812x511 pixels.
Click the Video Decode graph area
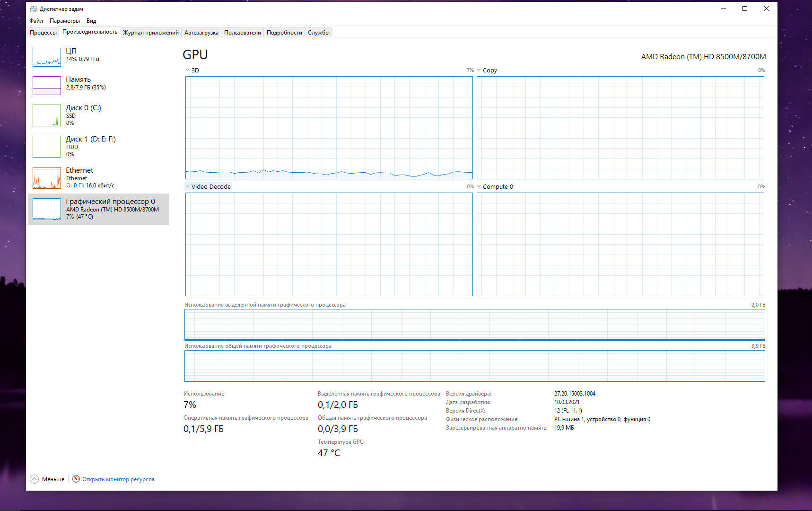tap(329, 244)
